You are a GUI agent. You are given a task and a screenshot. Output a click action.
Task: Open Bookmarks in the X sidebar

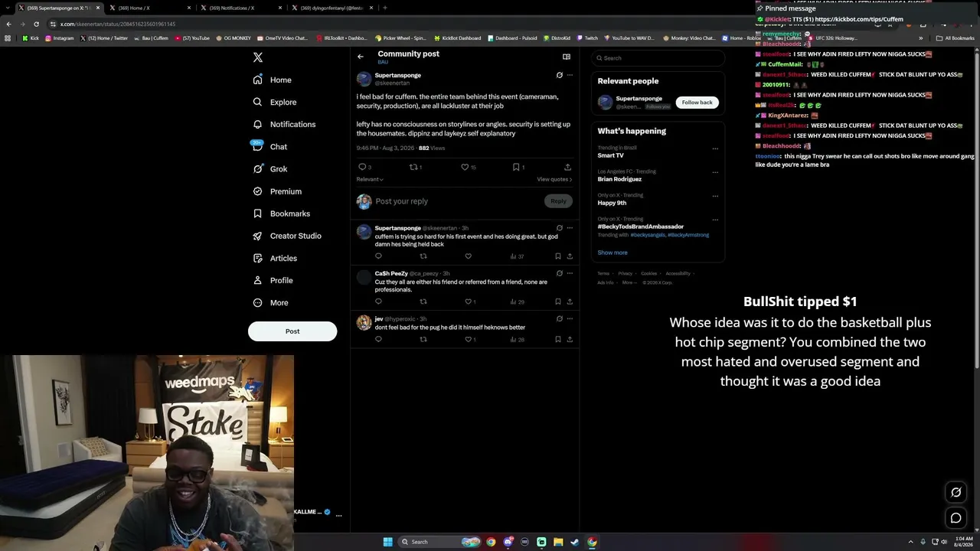(x=281, y=214)
